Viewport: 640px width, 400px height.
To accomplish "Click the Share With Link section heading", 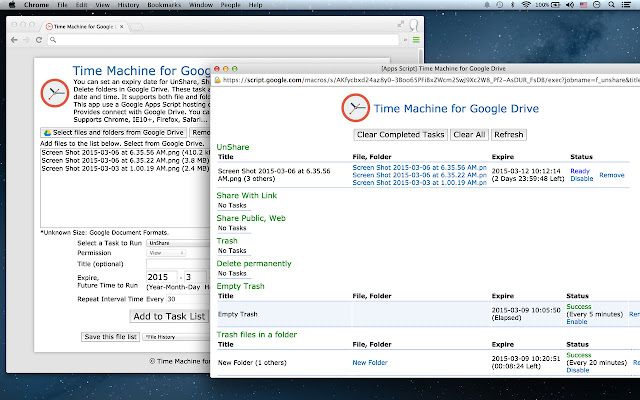I will click(247, 196).
